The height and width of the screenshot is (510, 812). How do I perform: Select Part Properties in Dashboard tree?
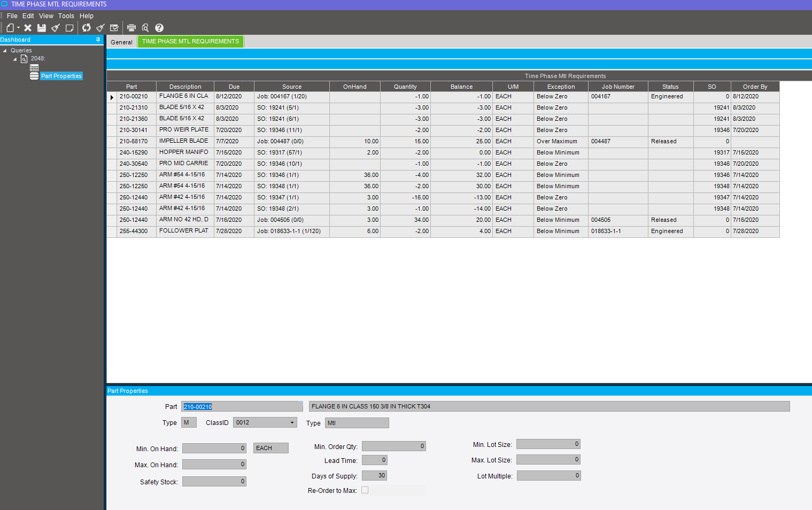pyautogui.click(x=61, y=76)
